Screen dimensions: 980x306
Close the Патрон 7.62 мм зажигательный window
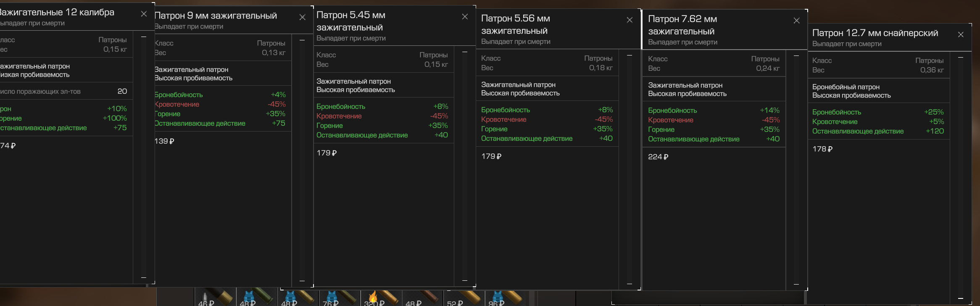click(x=796, y=21)
